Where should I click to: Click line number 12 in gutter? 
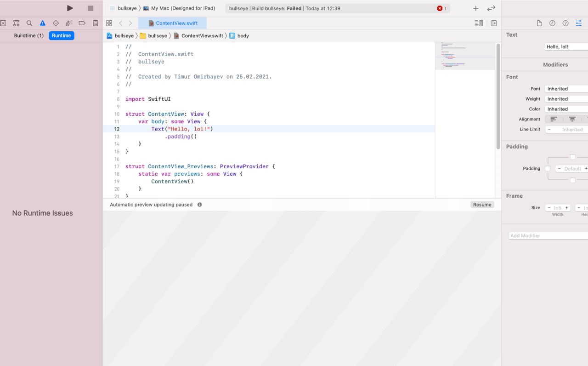click(x=117, y=129)
